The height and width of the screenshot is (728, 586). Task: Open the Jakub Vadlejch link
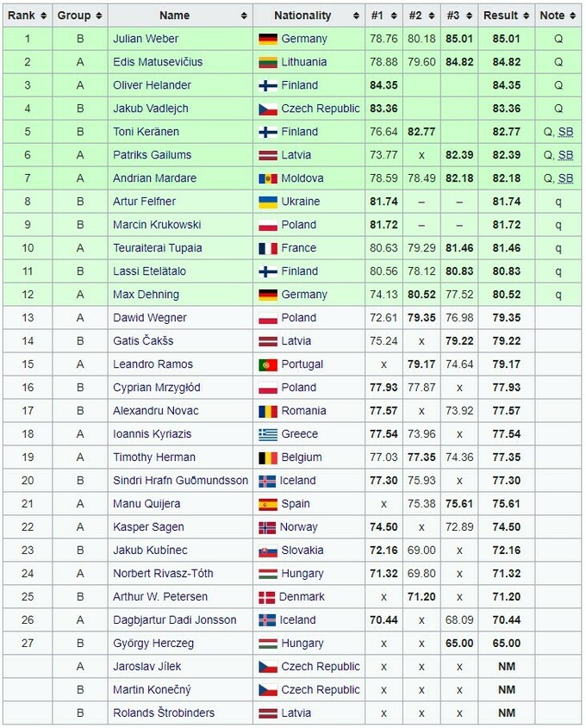(151, 109)
